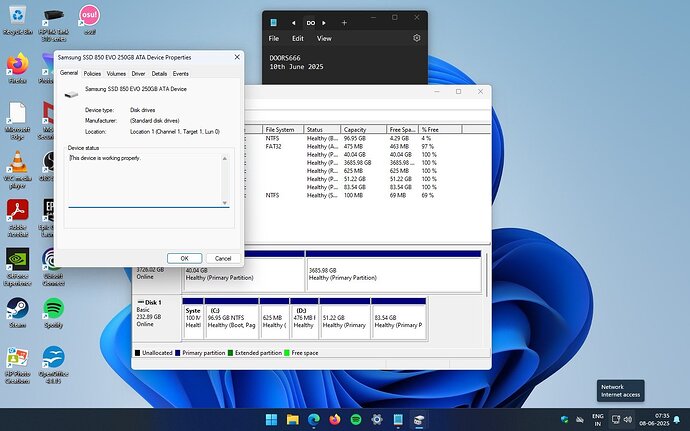Select the C: partition on Disk 1
The image size is (690, 431).
coord(231,318)
